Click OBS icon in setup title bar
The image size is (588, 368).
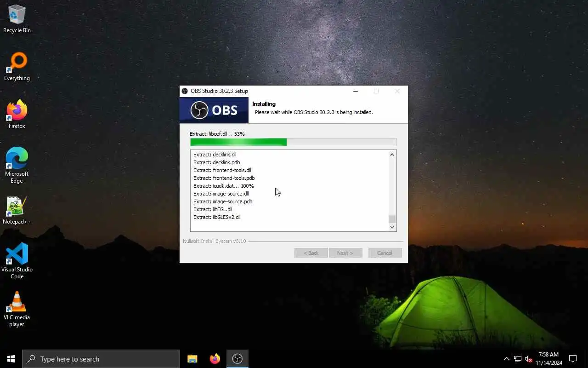pos(185,91)
